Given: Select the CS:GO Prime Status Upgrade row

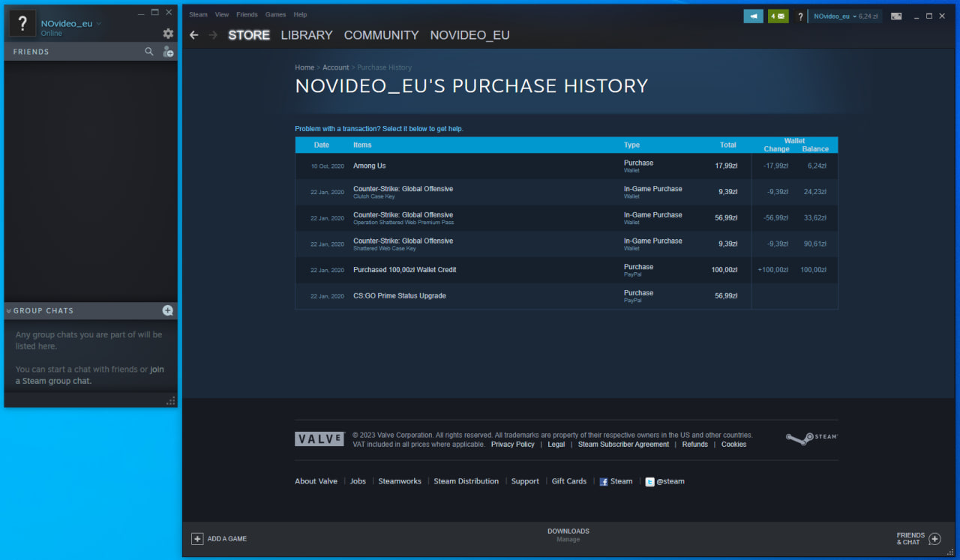Looking at the screenshot, I should (566, 296).
